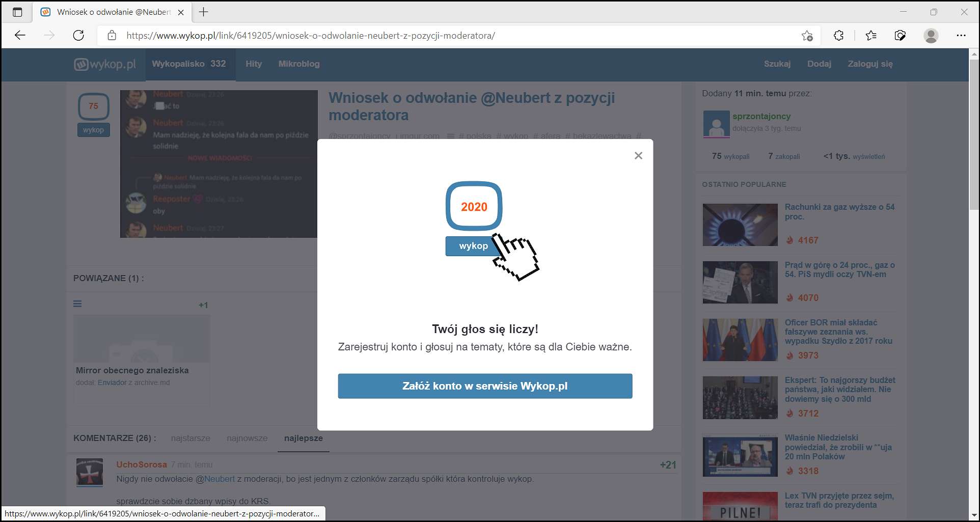Open the Neubert chat screenshot thumbnail
The height and width of the screenshot is (522, 980).
tap(219, 164)
